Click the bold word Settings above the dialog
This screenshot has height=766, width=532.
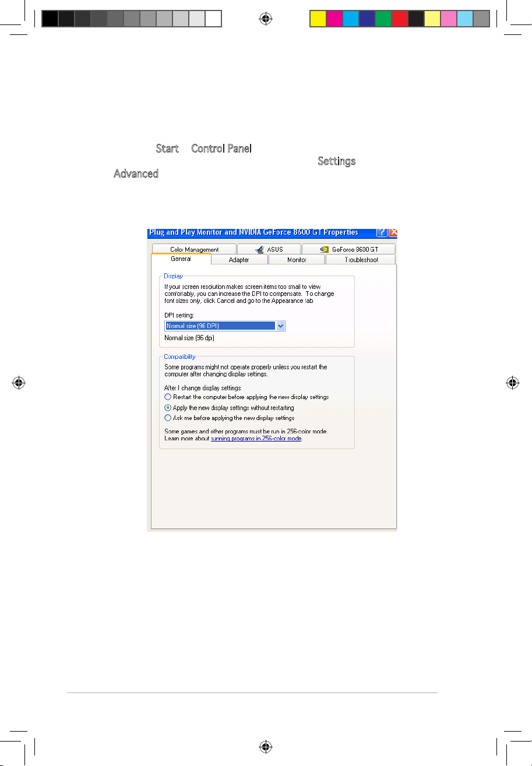(x=336, y=161)
